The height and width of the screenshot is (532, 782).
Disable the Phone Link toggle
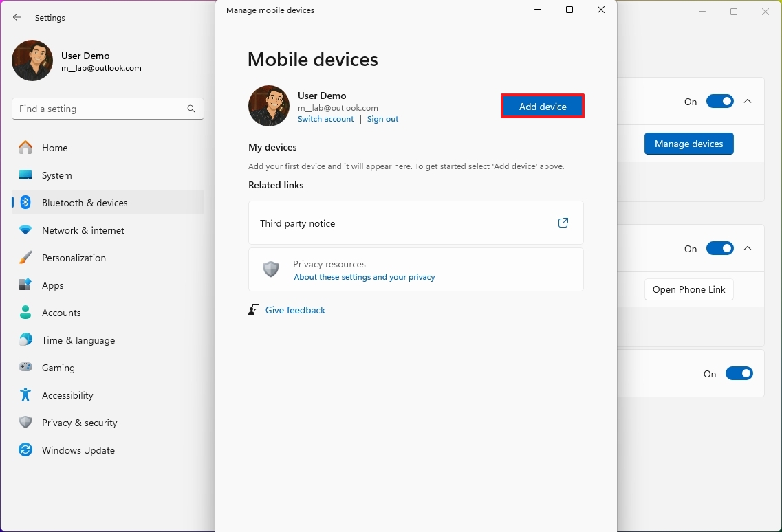coord(719,248)
